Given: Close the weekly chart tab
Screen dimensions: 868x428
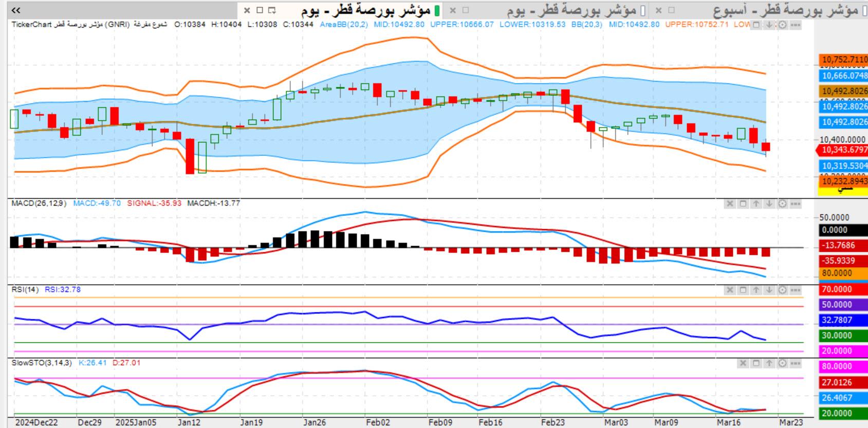Looking at the screenshot, I should pos(658,10).
